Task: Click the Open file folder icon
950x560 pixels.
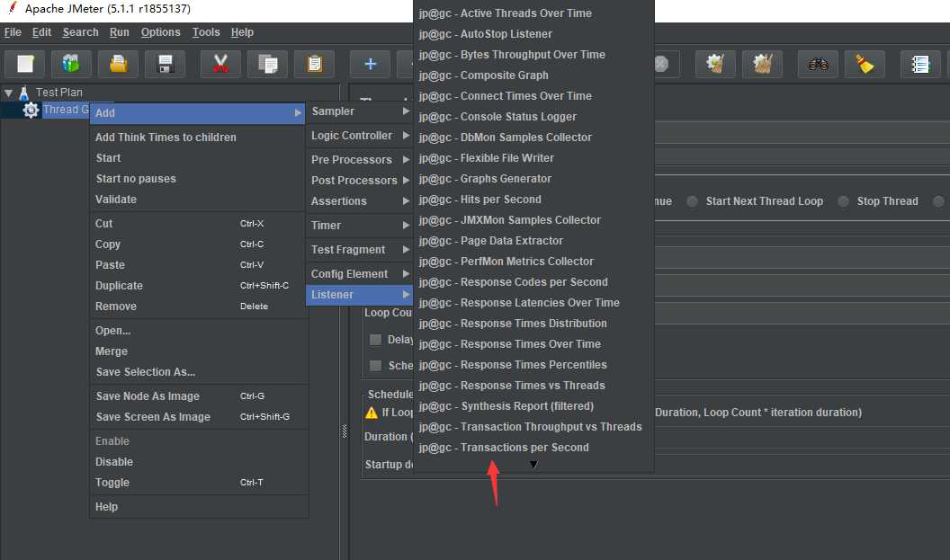Action: click(x=118, y=64)
